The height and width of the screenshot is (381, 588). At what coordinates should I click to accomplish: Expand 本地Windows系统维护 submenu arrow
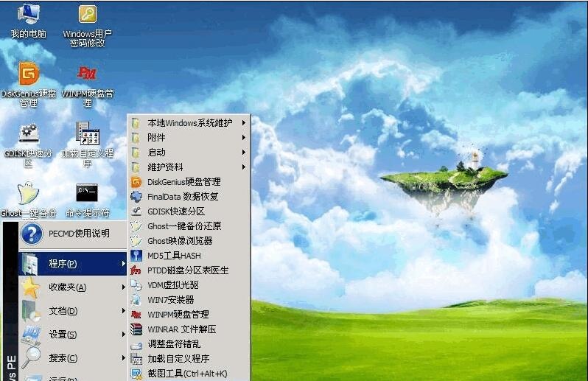click(x=244, y=122)
